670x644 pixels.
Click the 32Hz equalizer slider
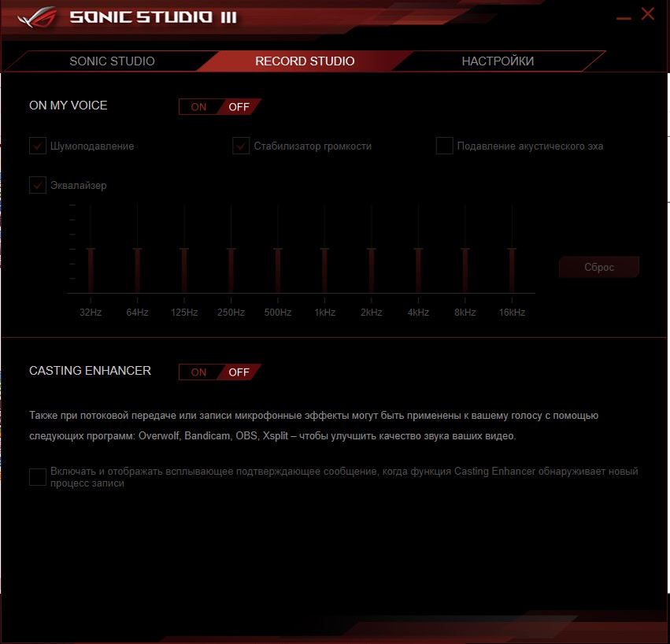click(91, 249)
